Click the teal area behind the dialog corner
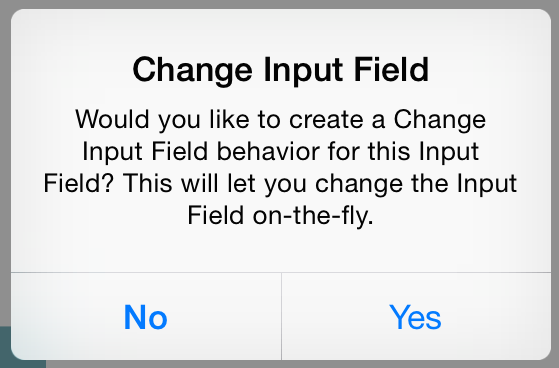 click(6, 348)
